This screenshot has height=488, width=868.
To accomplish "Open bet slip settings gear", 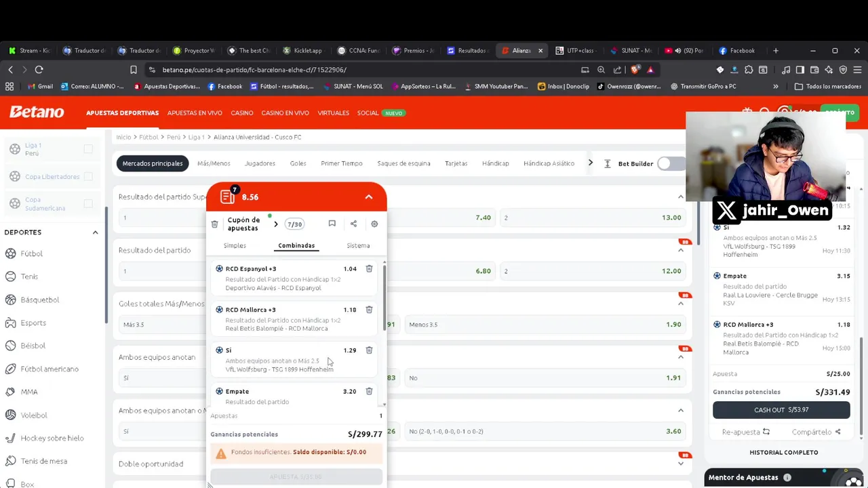I will [x=374, y=224].
